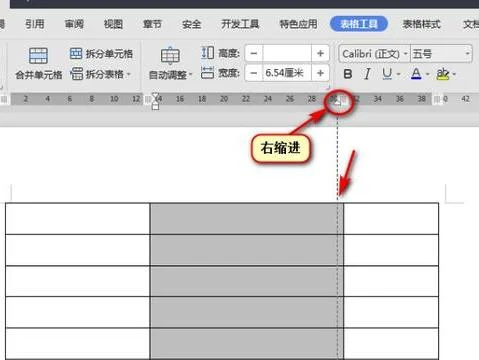This screenshot has height=360, width=479.
Task: Expand the highlight color dropdown arrow
Action: tap(454, 74)
